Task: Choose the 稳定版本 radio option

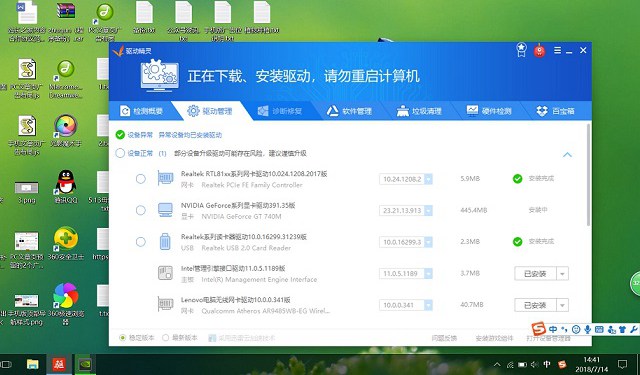Action: pyautogui.click(x=122, y=338)
